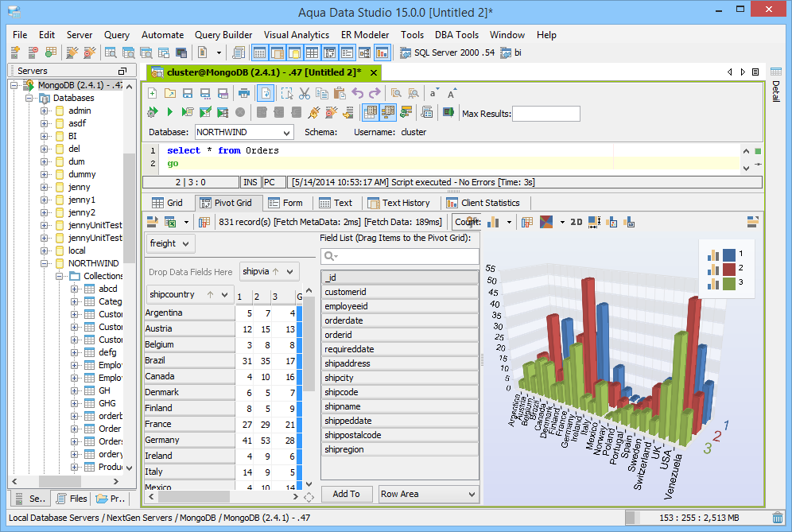792x532 pixels.
Task: Click the Export to Excel icon
Action: [170, 223]
